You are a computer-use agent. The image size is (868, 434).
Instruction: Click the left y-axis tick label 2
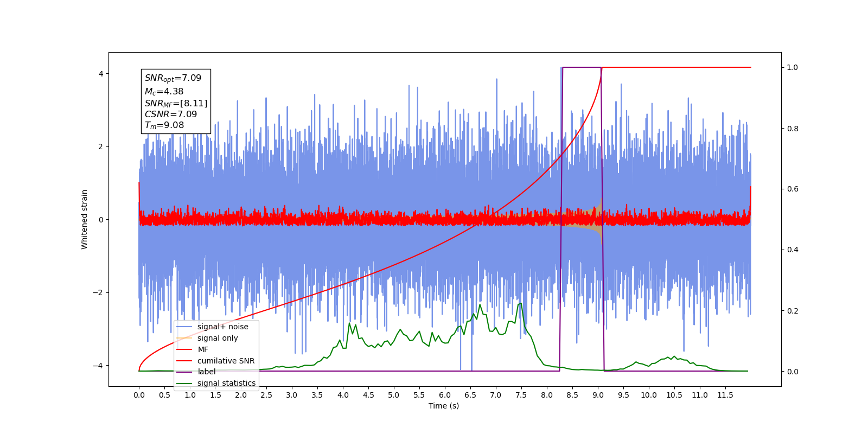tap(101, 146)
